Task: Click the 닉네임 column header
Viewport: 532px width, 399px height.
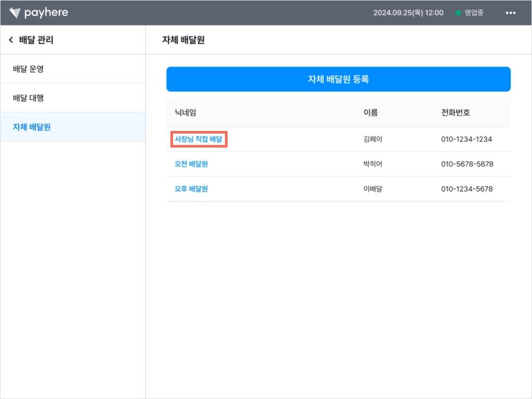Action: 185,112
